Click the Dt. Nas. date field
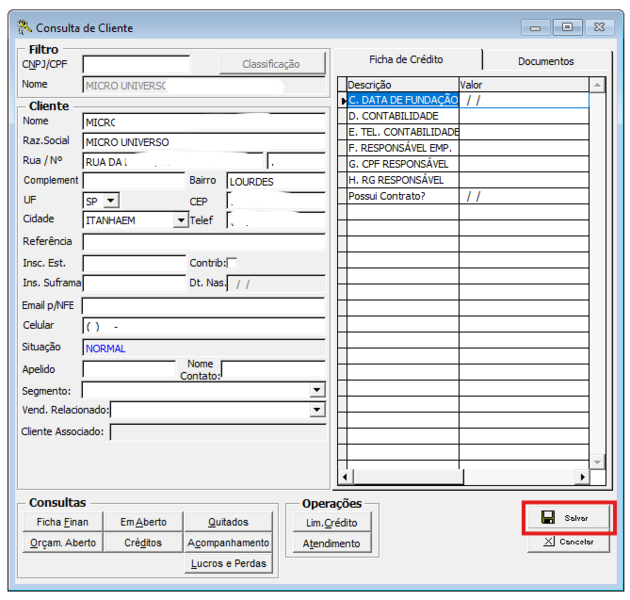The width and height of the screenshot is (630, 600). click(x=276, y=284)
